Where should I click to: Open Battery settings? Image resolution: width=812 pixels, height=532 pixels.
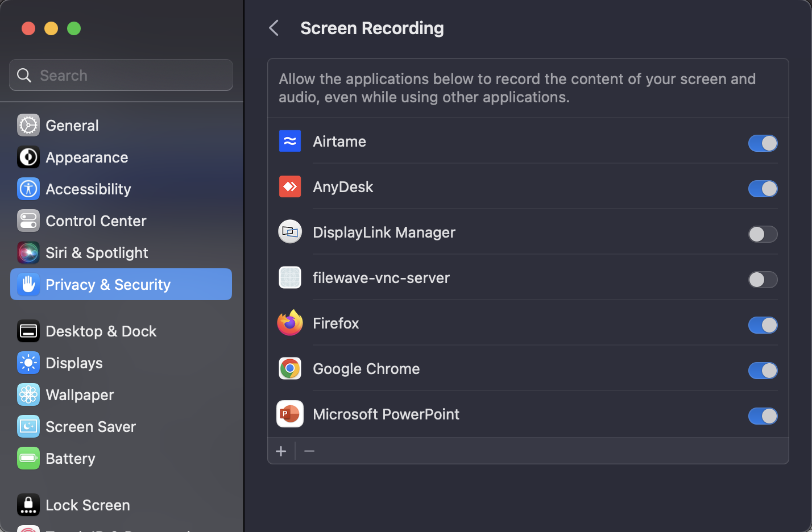[121, 458]
